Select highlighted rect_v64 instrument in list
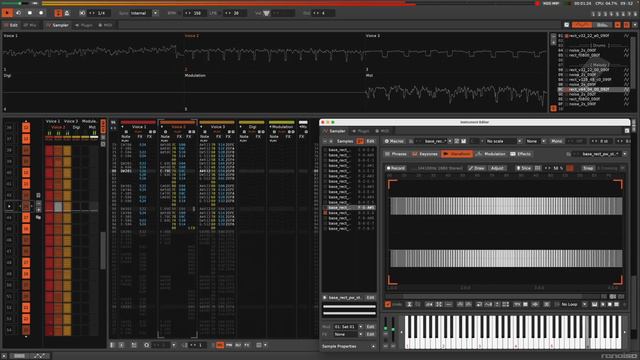The height and width of the screenshot is (360, 640). (593, 89)
